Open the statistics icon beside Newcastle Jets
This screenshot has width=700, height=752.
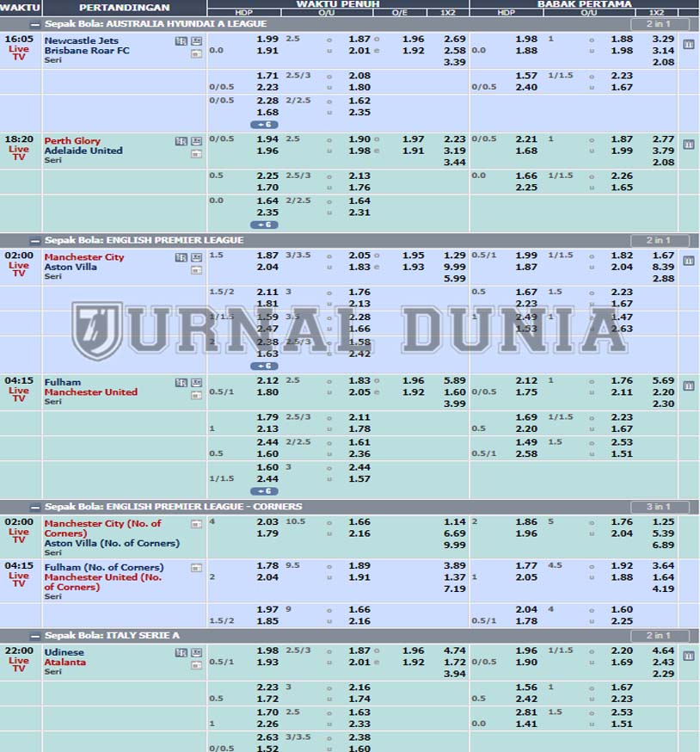pos(181,41)
